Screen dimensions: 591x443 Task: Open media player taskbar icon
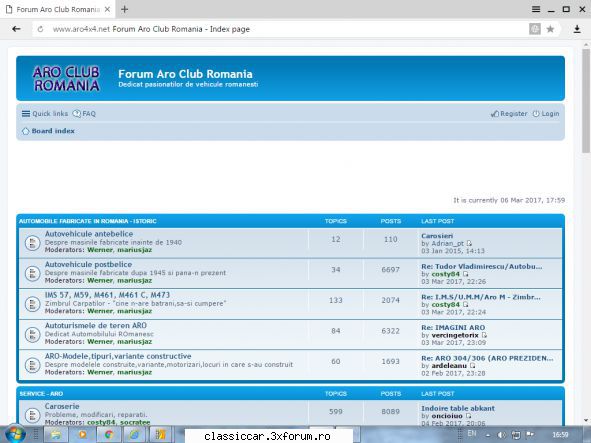(x=83, y=435)
